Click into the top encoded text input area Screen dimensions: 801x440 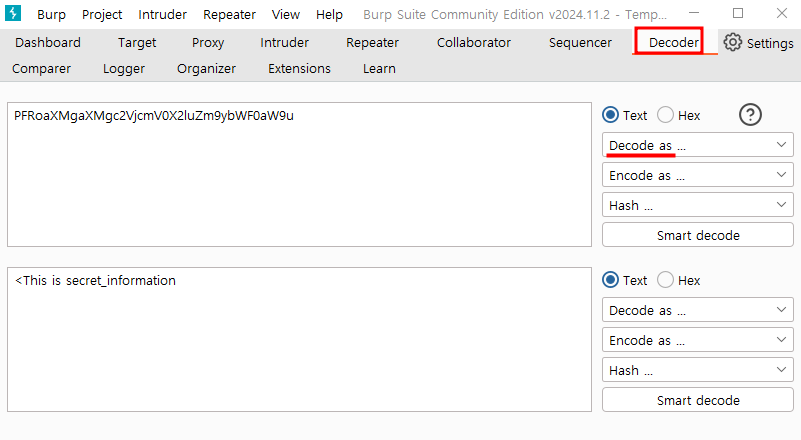(299, 174)
